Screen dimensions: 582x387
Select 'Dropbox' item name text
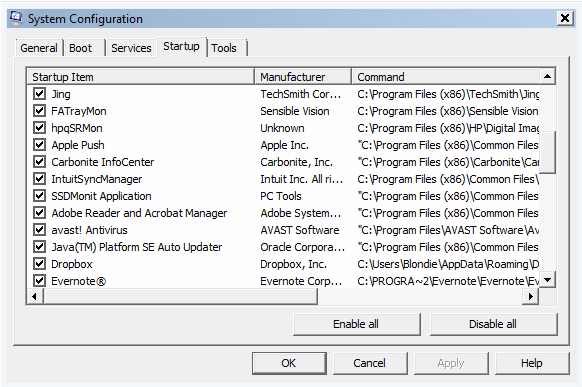tap(72, 264)
